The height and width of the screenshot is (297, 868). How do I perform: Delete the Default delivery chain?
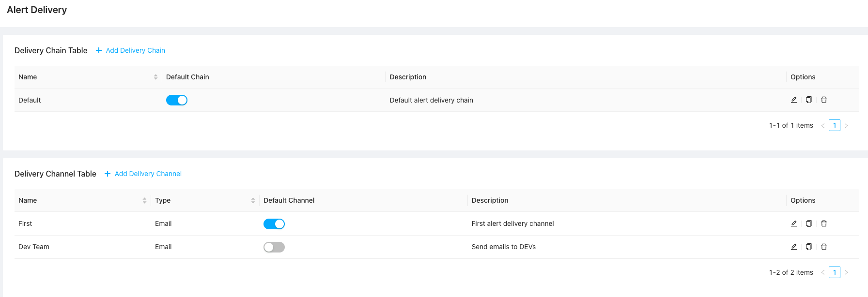click(824, 100)
